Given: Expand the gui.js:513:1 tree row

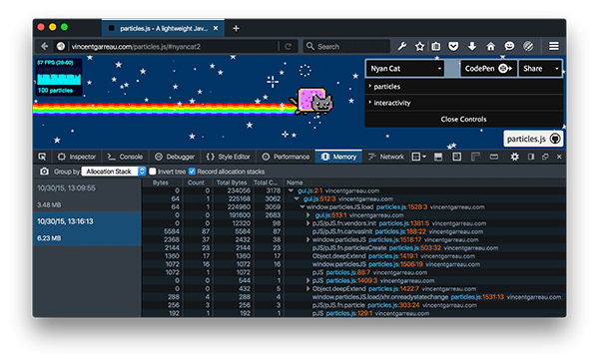Looking at the screenshot, I should click(307, 215).
